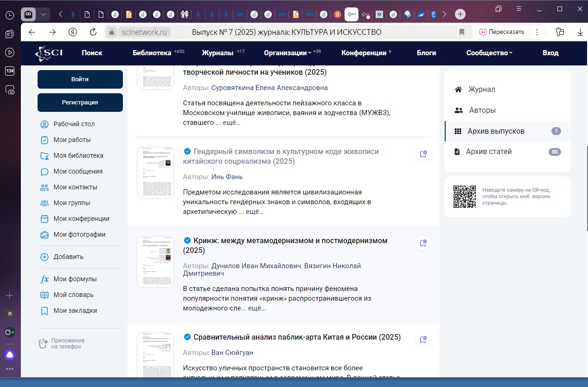Viewport: 588px width, 387px height.
Task: Click the address bar bookmark flag icon
Action: coord(461,32)
